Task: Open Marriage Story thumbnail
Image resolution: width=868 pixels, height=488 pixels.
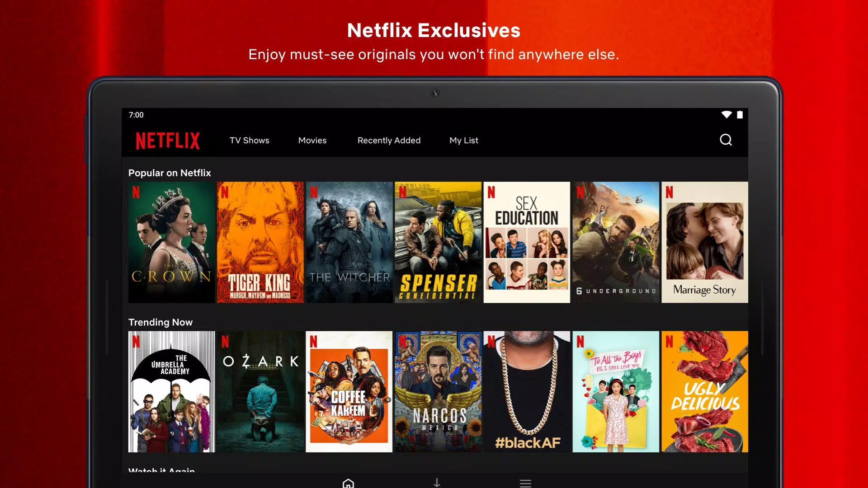Action: (x=704, y=242)
